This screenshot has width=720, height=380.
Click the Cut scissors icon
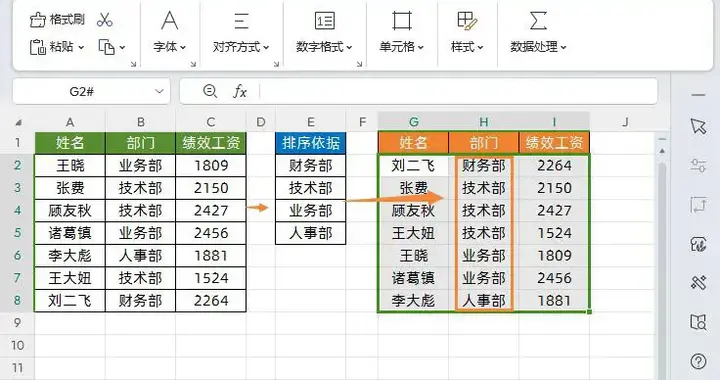pyautogui.click(x=105, y=20)
